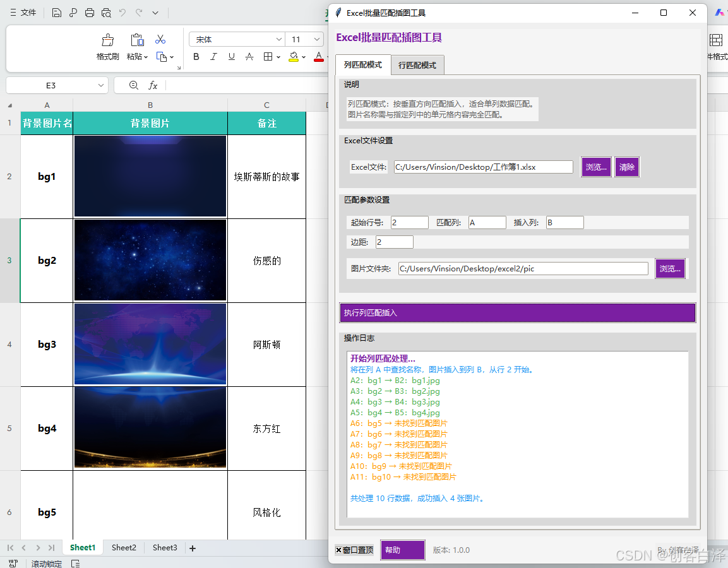Click the 匹配列 input field
Viewport: 728px width, 568px height.
point(487,223)
